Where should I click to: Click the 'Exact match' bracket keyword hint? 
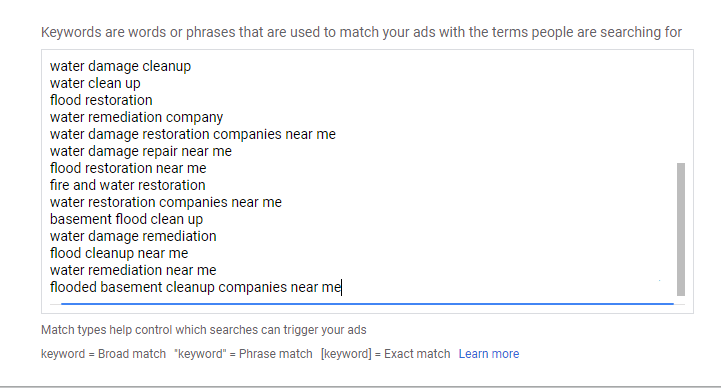click(x=386, y=354)
